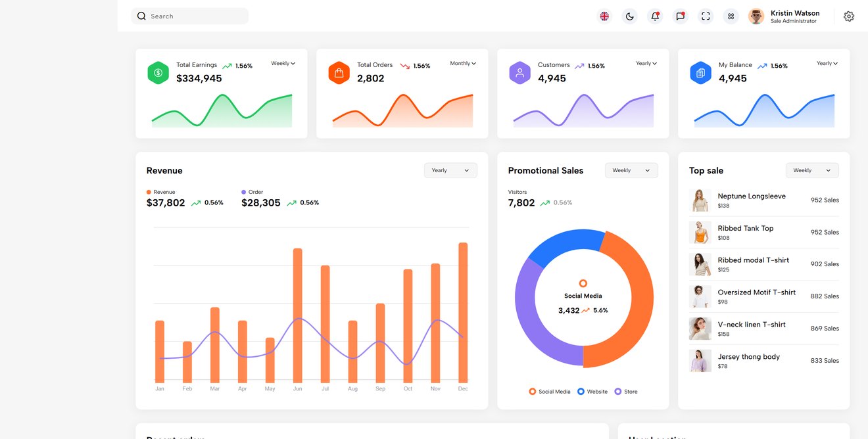Click the orange Total Orders bag icon
868x439 pixels.
tap(339, 72)
